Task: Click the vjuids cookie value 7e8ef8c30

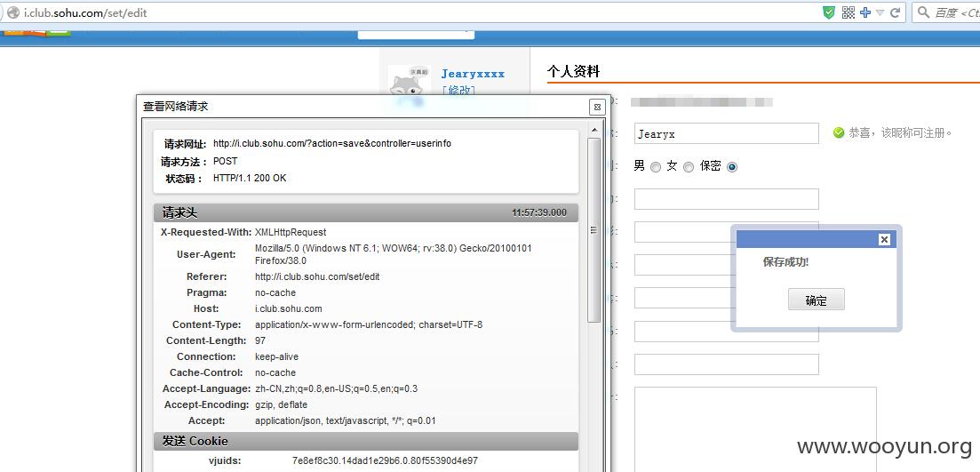Action: click(385, 460)
